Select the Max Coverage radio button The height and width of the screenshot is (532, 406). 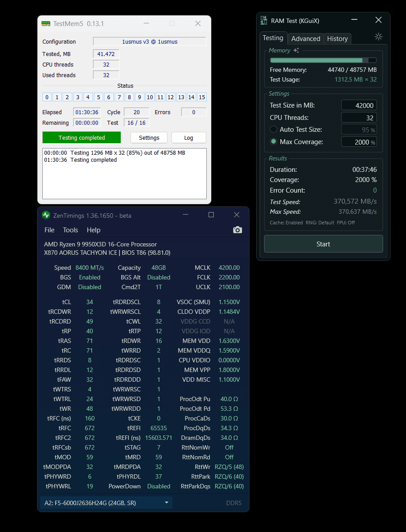tap(274, 142)
